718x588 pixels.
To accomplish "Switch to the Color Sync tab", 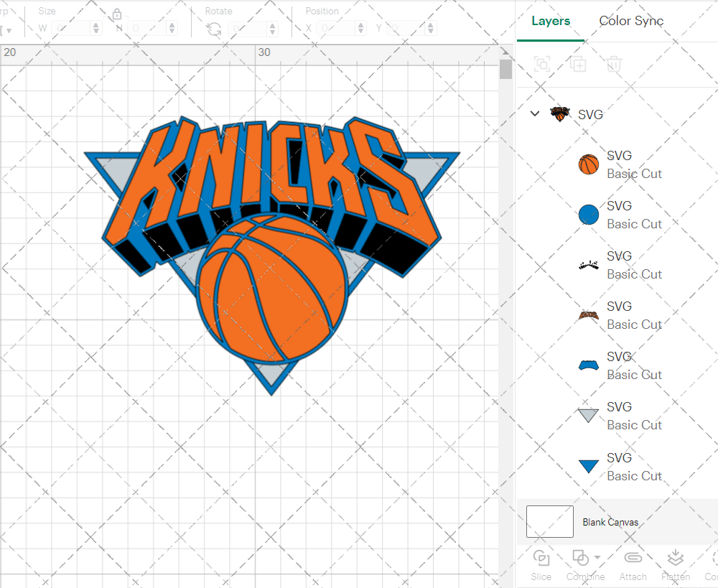I will 631,21.
